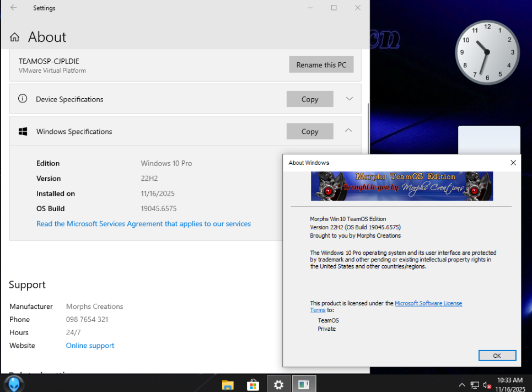The image size is (532, 392).
Task: Collapse the Windows Specifications section
Action: [x=348, y=131]
